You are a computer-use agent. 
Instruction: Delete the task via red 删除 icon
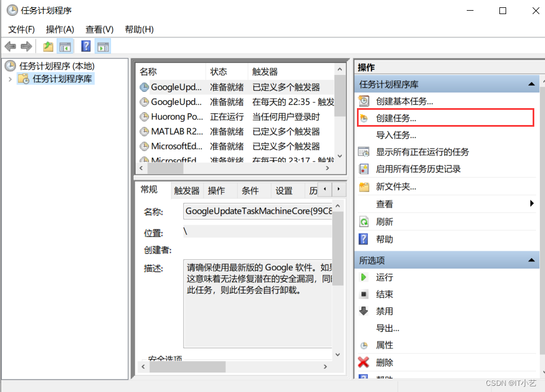coord(364,362)
